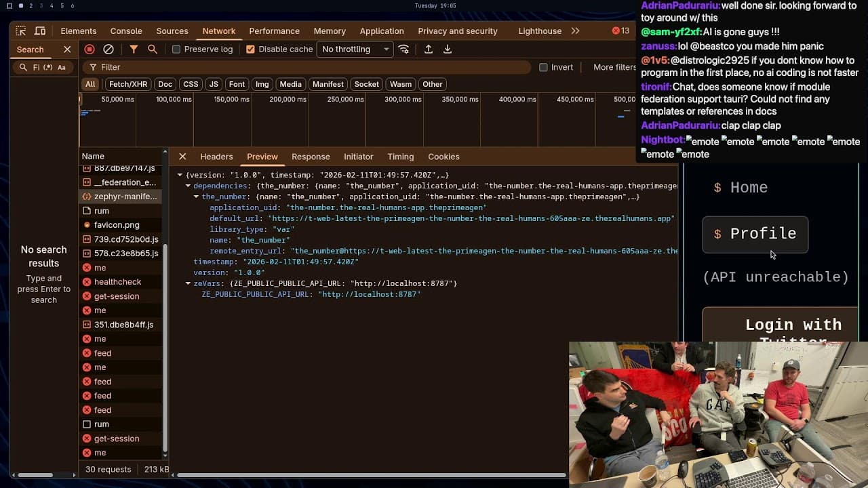This screenshot has height=488, width=868.
Task: Open the Performance tab
Action: point(274,31)
